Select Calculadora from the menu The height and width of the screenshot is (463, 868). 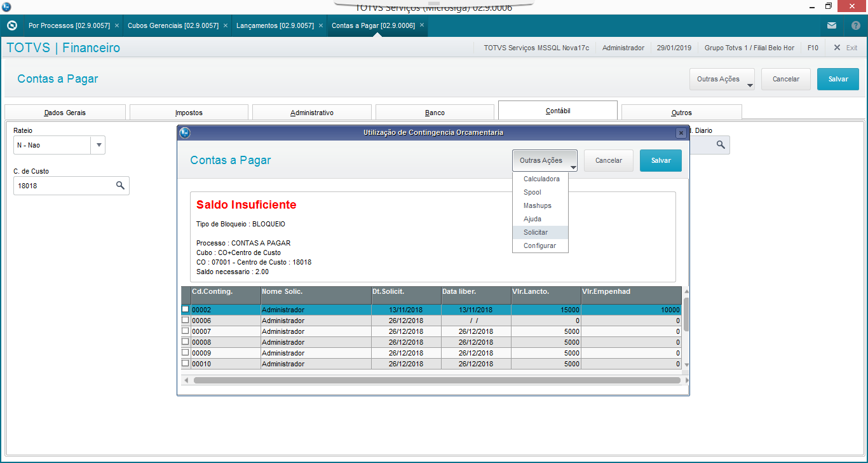point(541,179)
